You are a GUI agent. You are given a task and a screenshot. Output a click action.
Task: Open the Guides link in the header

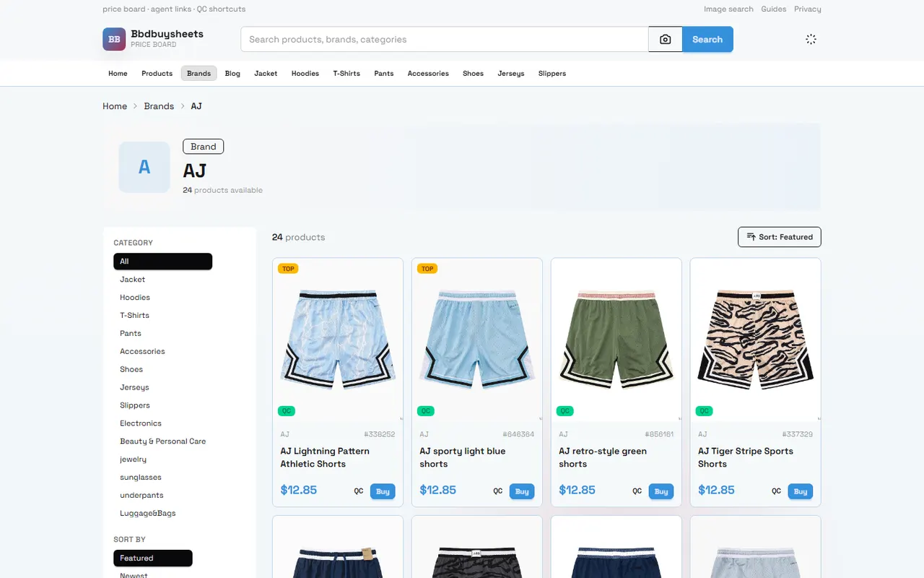coord(774,9)
